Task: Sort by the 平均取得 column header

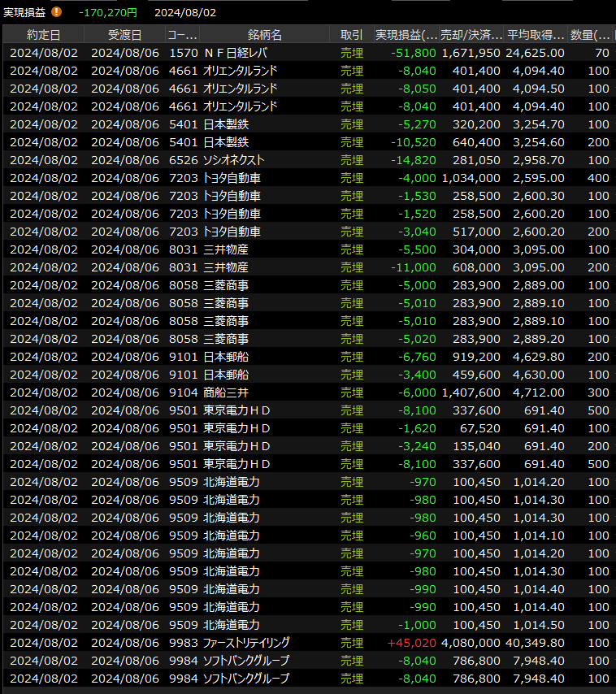Action: click(x=536, y=34)
